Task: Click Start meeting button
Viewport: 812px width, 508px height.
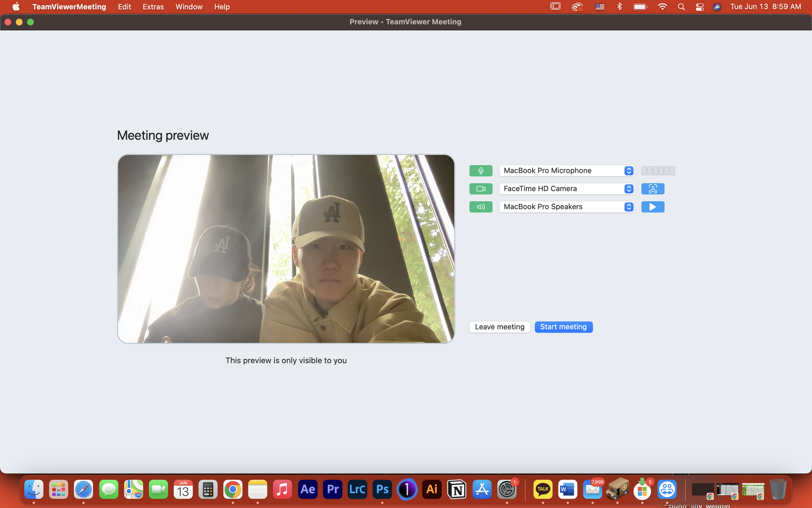Action: [563, 327]
